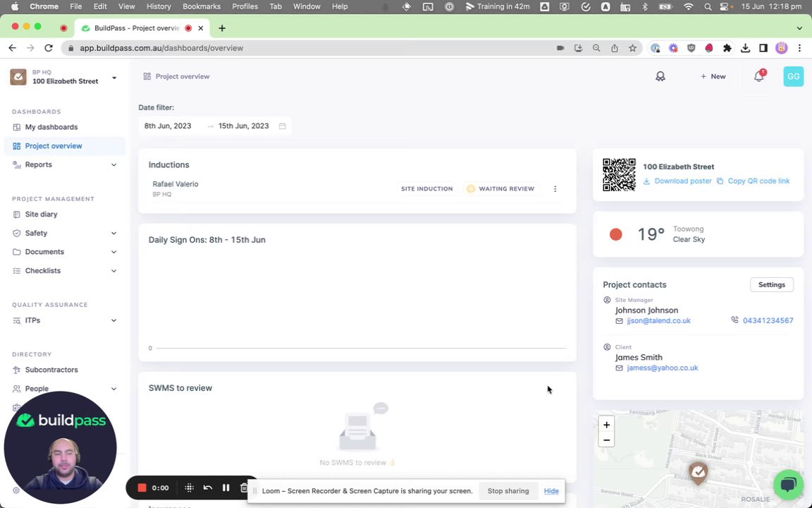Hide the Loom sharing bar
812x508 pixels.
[551, 491]
